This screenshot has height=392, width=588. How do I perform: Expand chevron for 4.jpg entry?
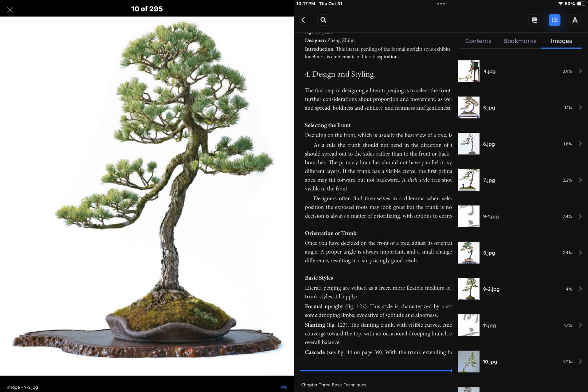[580, 71]
